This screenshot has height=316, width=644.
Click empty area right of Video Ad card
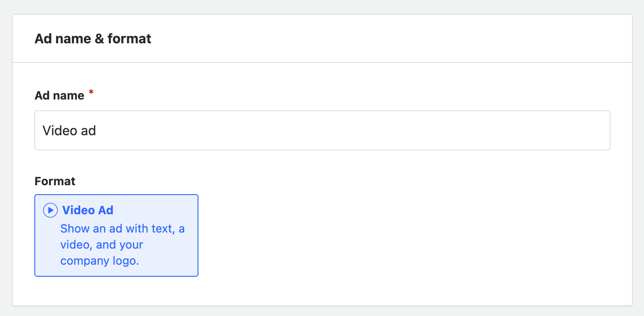coord(401,235)
